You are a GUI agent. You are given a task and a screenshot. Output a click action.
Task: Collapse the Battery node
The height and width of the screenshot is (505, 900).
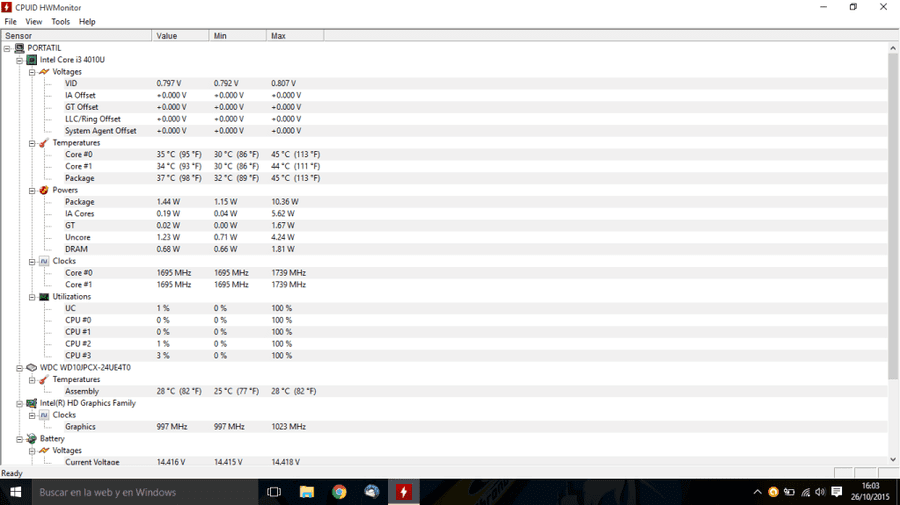tap(20, 439)
